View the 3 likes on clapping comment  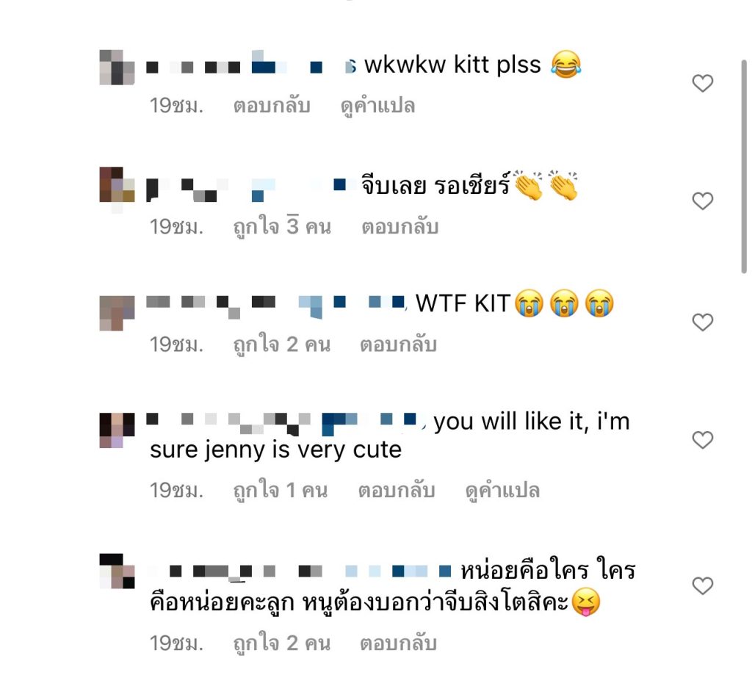[x=282, y=225]
